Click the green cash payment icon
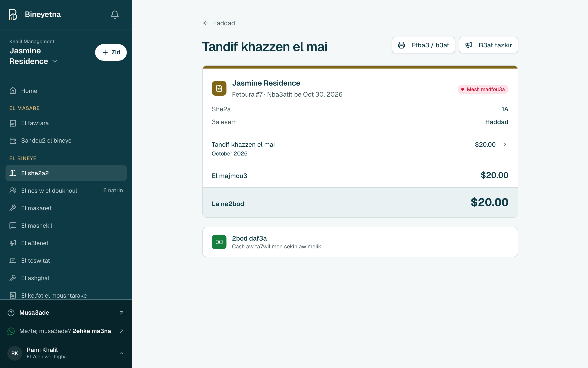This screenshot has height=368, width=588. tap(219, 242)
